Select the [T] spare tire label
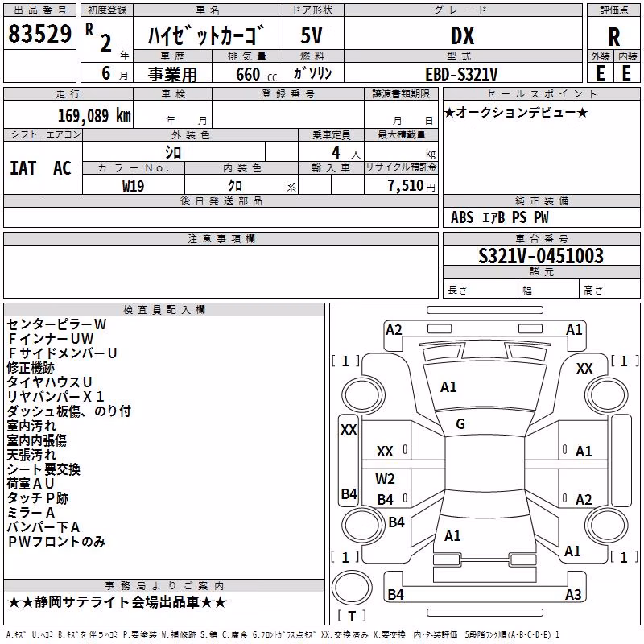 point(352,616)
